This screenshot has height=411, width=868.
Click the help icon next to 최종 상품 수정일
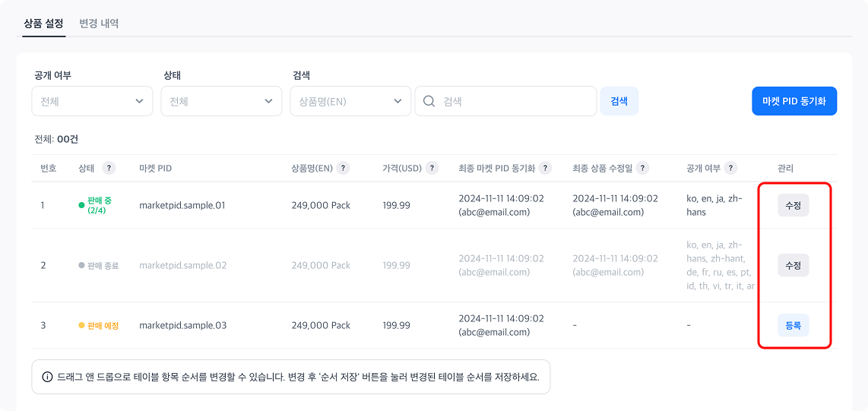642,168
